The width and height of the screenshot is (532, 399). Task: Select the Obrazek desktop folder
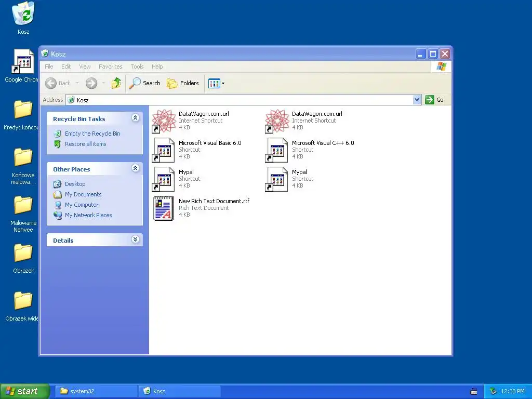pos(23,259)
